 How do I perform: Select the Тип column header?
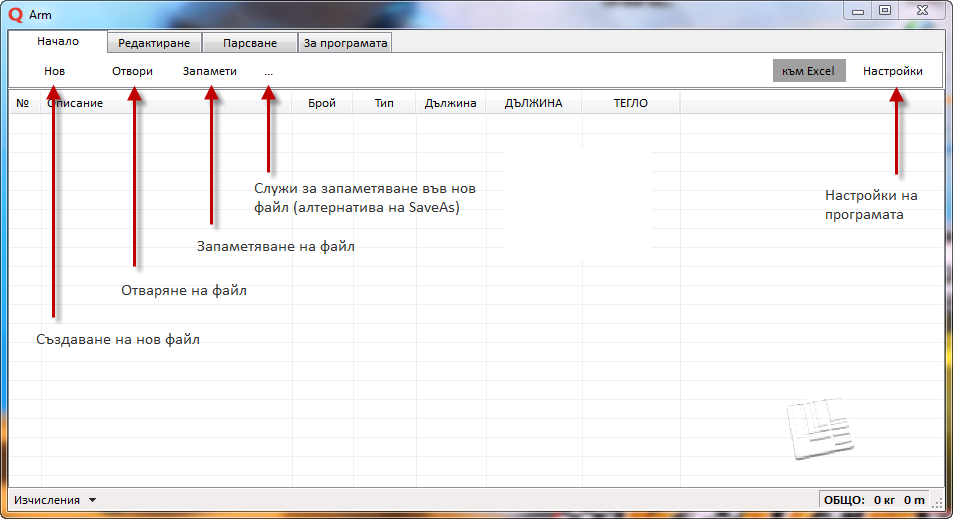click(x=384, y=103)
